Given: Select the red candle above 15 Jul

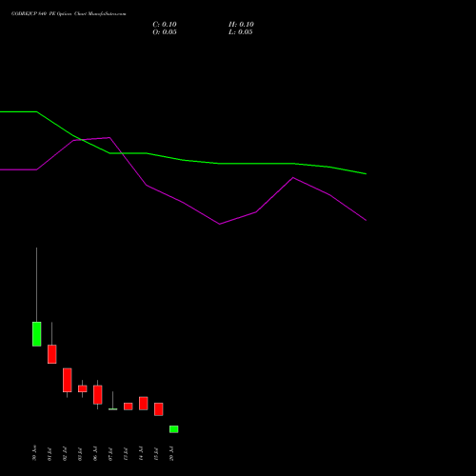Looking at the screenshot, I should point(159,409).
